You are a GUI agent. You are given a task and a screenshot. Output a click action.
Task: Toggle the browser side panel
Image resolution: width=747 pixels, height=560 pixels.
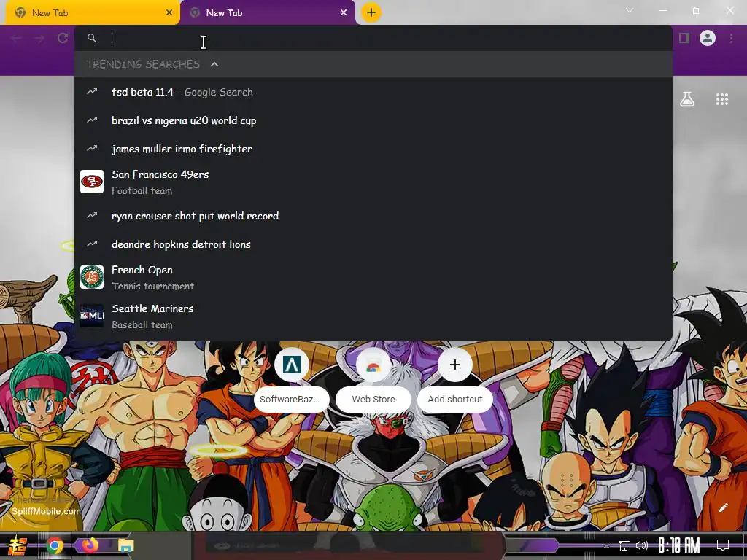[x=684, y=38]
